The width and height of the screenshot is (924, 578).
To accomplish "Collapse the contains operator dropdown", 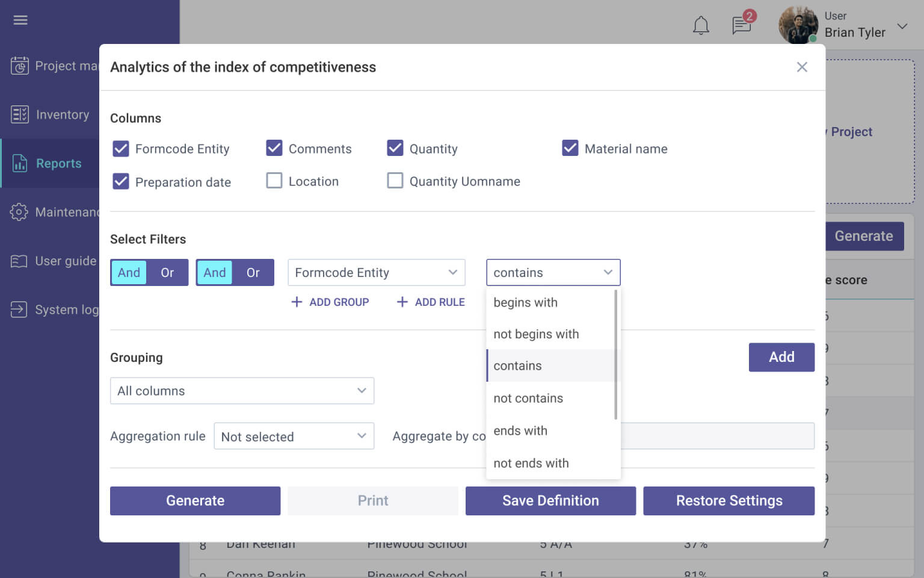I will (553, 273).
